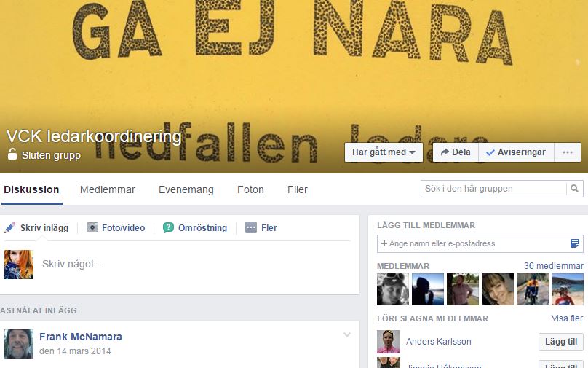Toggle Aviseringar notifications
The width and height of the screenshot is (588, 368).
coord(516,152)
